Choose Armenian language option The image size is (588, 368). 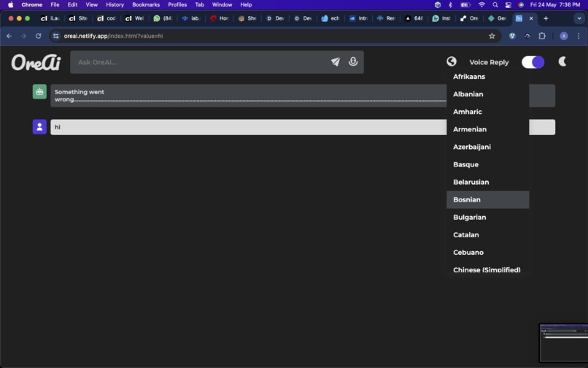(488, 129)
